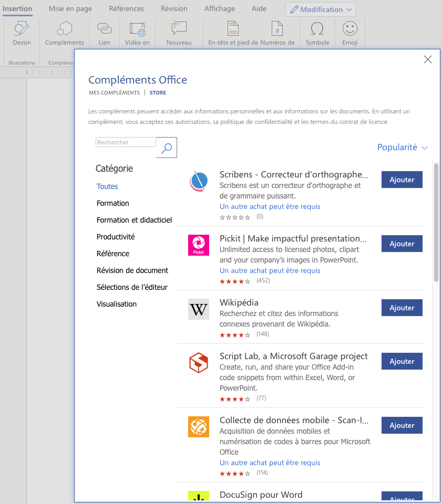Insert page numbers icon

(277, 33)
